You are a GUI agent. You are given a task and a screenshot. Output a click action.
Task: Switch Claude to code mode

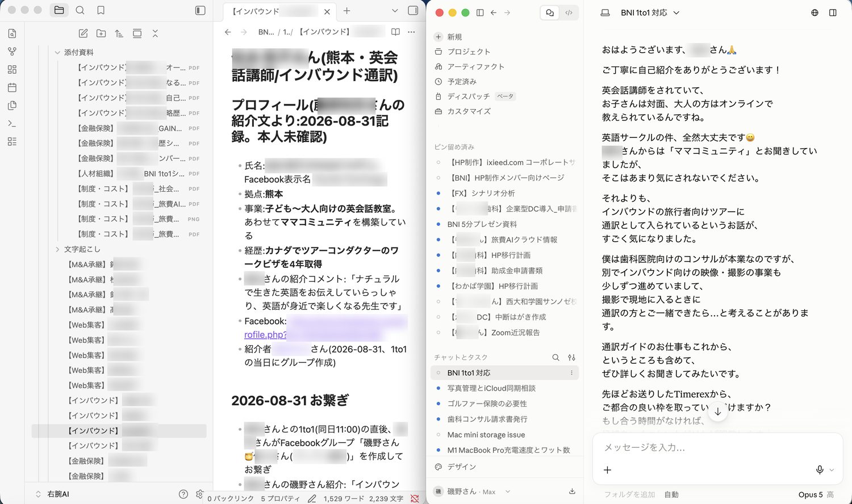pos(569,12)
